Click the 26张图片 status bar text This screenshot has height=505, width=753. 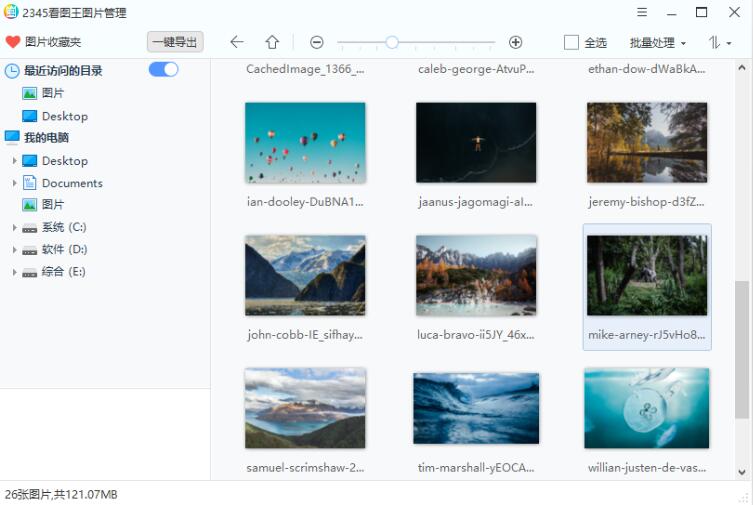(x=61, y=494)
